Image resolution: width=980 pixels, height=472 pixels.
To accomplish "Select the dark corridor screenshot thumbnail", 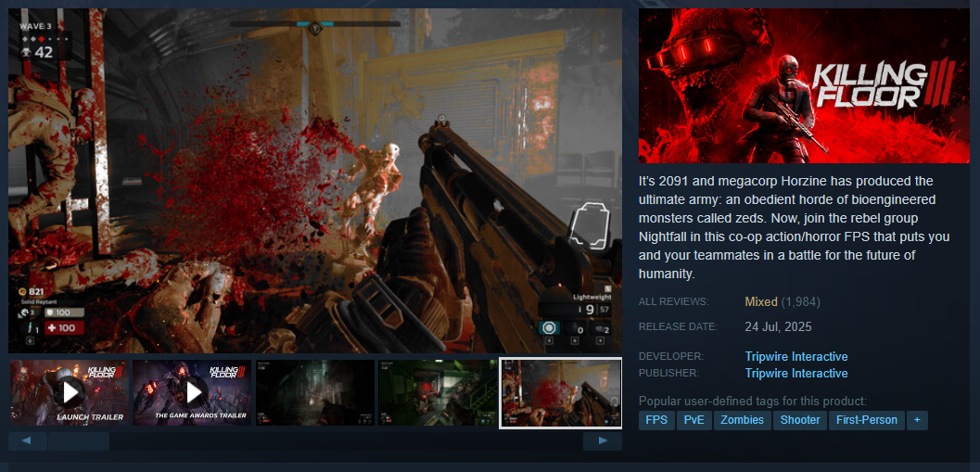I will coord(315,392).
